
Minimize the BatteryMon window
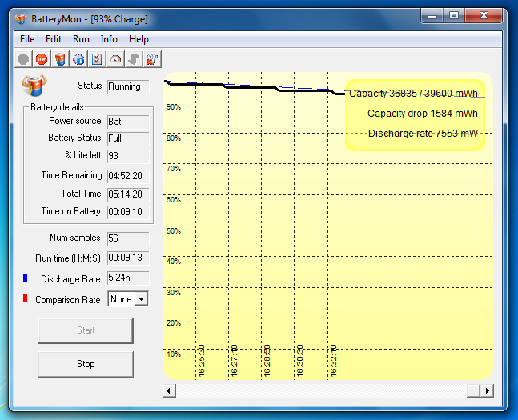pos(432,15)
